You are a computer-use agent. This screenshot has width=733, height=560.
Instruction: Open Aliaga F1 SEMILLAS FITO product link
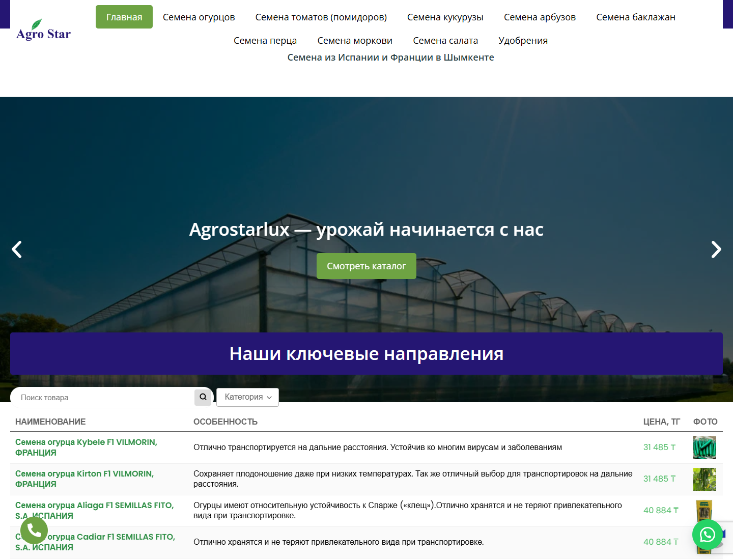point(94,511)
